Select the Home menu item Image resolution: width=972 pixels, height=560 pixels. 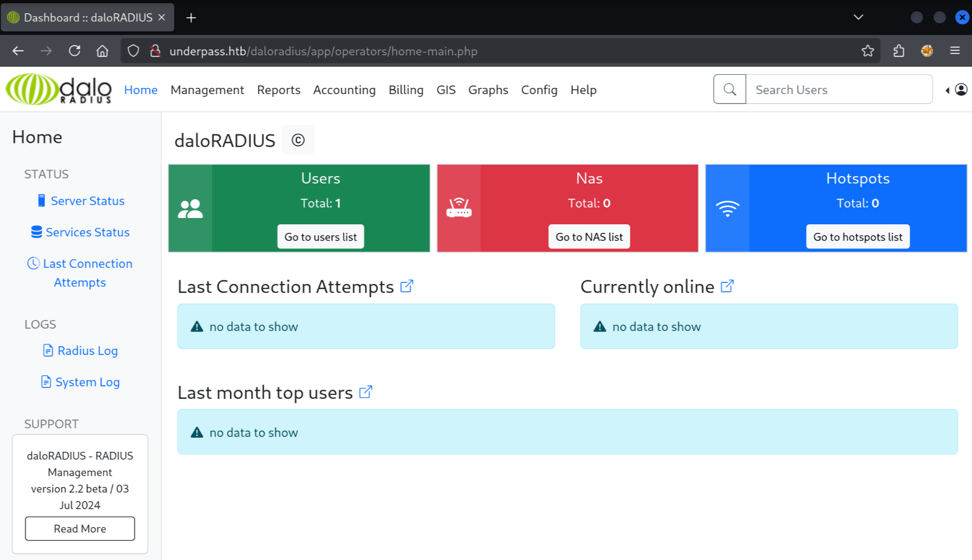click(x=141, y=89)
